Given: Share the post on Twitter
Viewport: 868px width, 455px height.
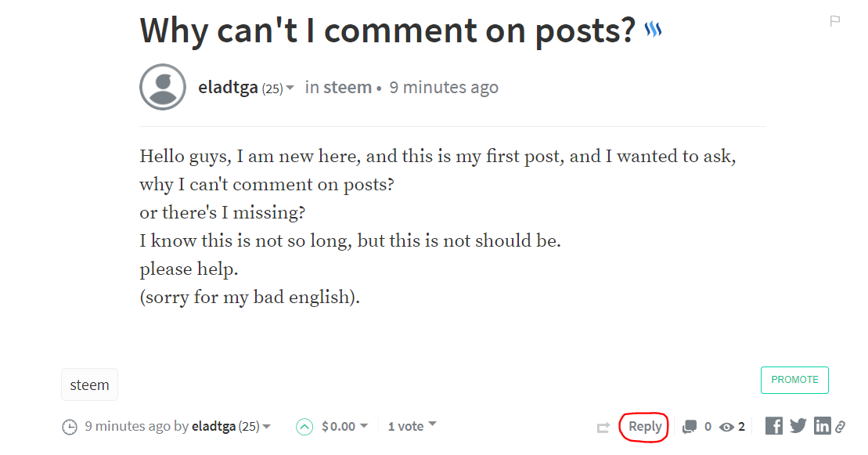Looking at the screenshot, I should click(x=798, y=426).
